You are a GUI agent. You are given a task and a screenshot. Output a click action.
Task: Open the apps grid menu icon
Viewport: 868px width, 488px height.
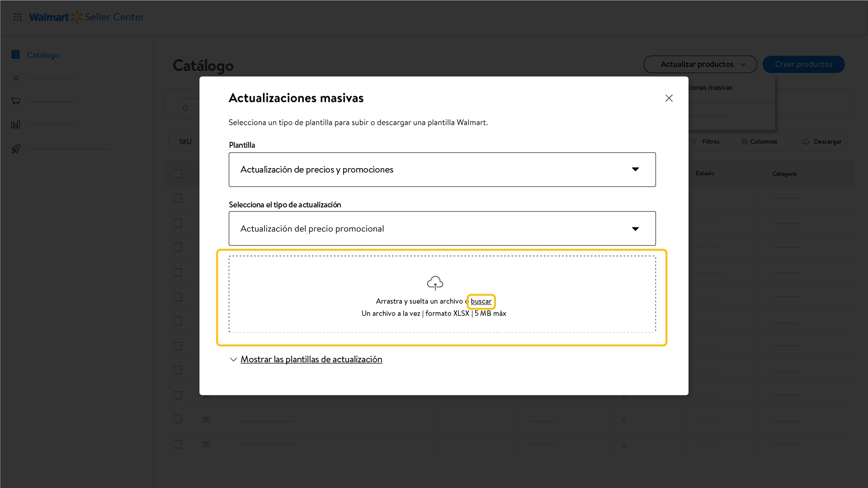(x=18, y=17)
